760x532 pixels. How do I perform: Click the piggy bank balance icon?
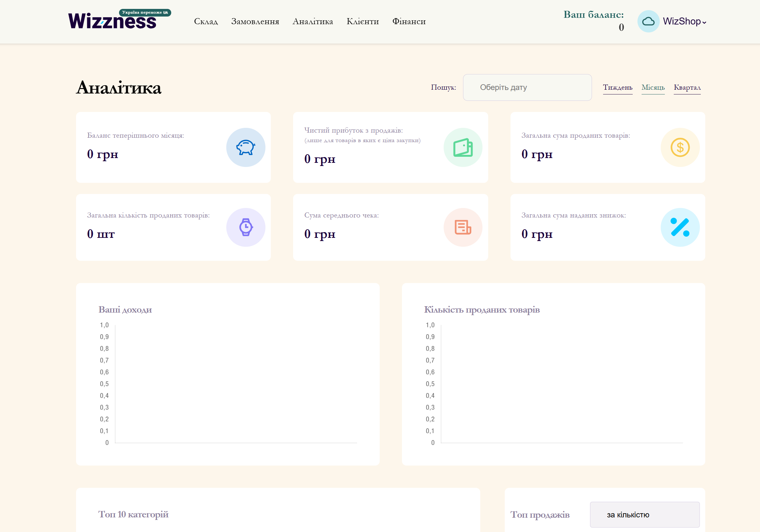[246, 147]
